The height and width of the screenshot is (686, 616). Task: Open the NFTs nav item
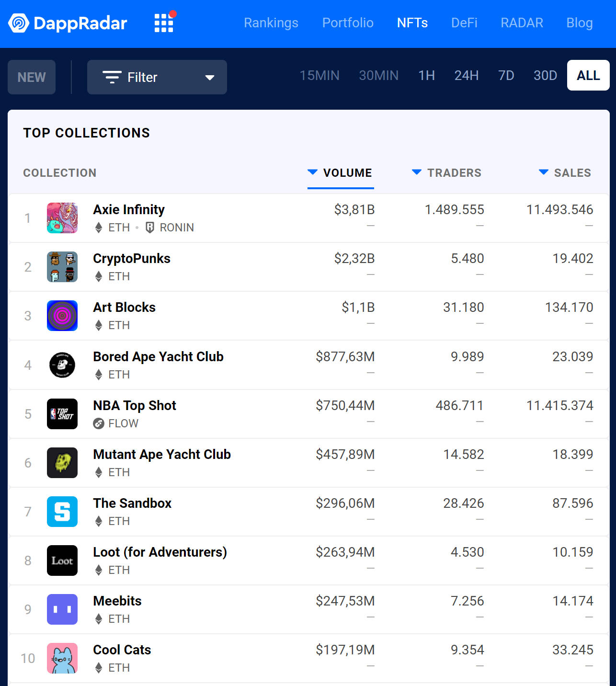(x=412, y=23)
